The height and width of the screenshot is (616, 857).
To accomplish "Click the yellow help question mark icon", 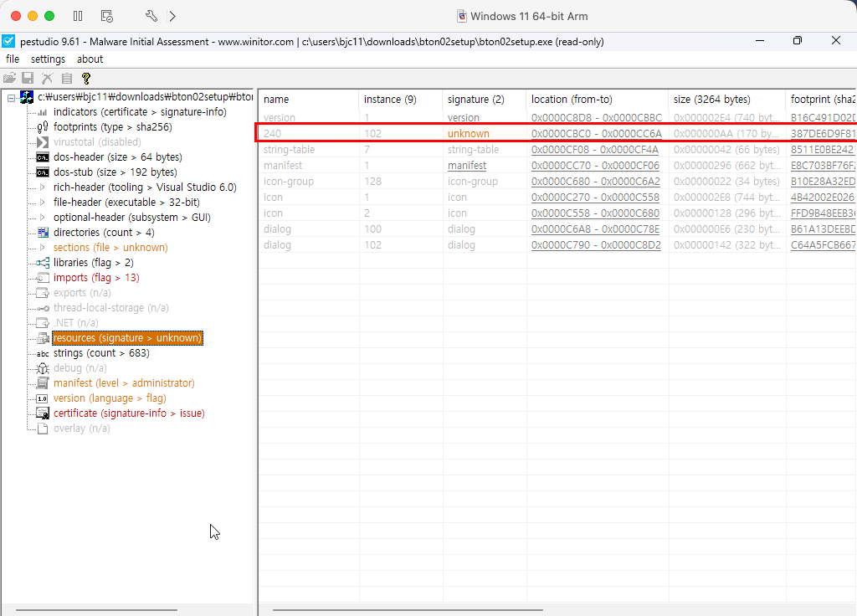I will point(85,78).
